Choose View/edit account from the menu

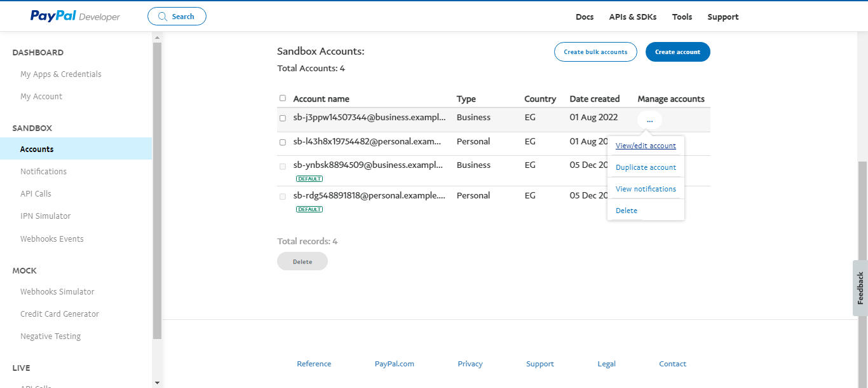646,146
